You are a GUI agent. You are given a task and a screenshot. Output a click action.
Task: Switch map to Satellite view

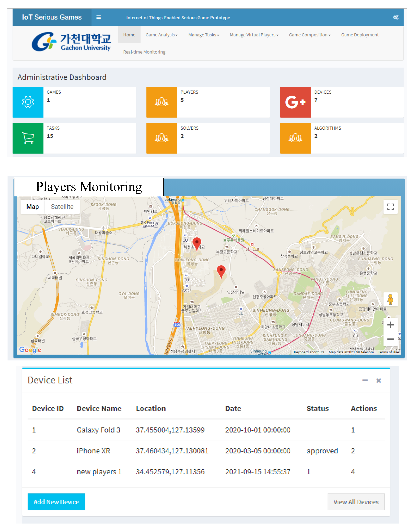(62, 207)
